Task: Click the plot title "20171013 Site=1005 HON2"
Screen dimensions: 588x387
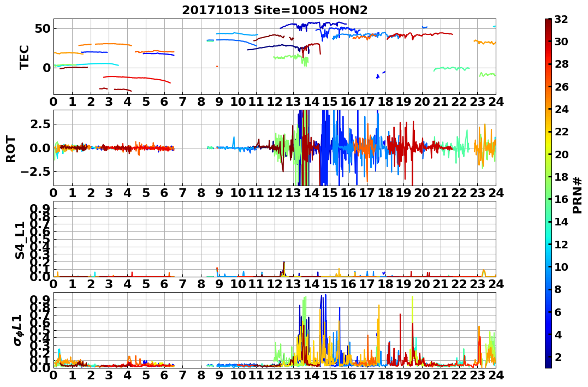Action: tap(275, 10)
